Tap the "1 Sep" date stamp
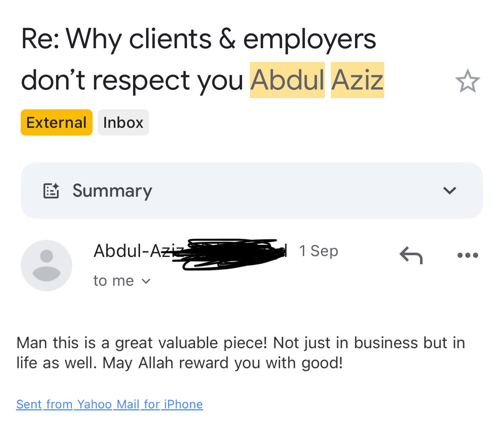The image size is (504, 436). pyautogui.click(x=318, y=251)
